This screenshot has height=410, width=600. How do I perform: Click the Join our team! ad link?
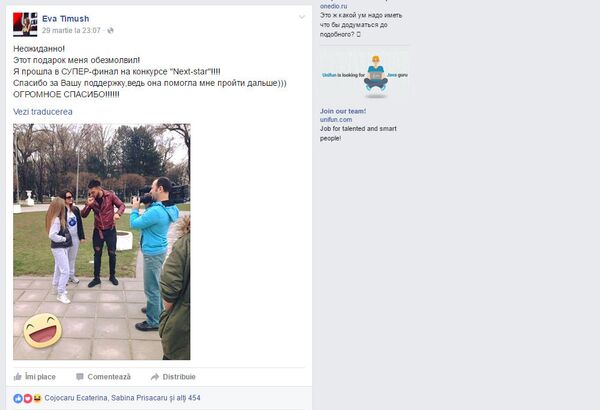(x=343, y=111)
